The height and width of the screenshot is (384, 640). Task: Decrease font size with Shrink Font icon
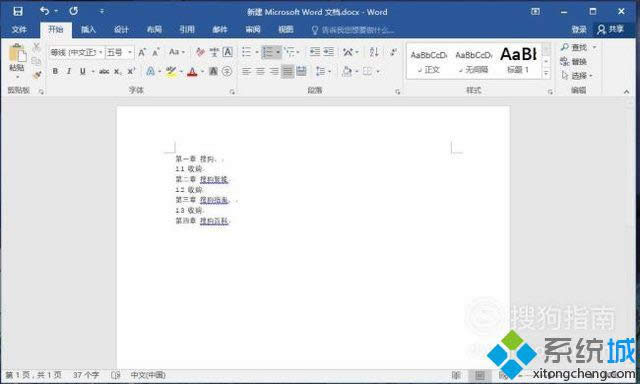(x=156, y=52)
